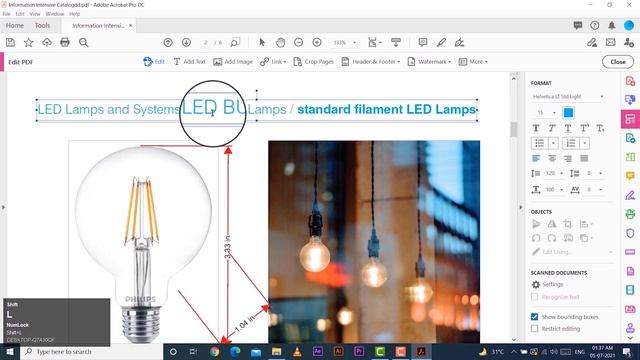
Task: Upload file to cloud icon
Action: 47,42
